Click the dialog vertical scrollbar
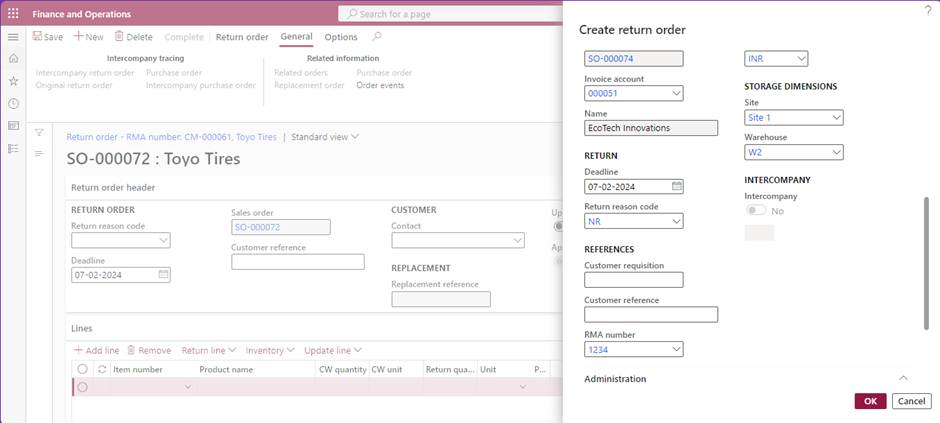 pyautogui.click(x=927, y=262)
